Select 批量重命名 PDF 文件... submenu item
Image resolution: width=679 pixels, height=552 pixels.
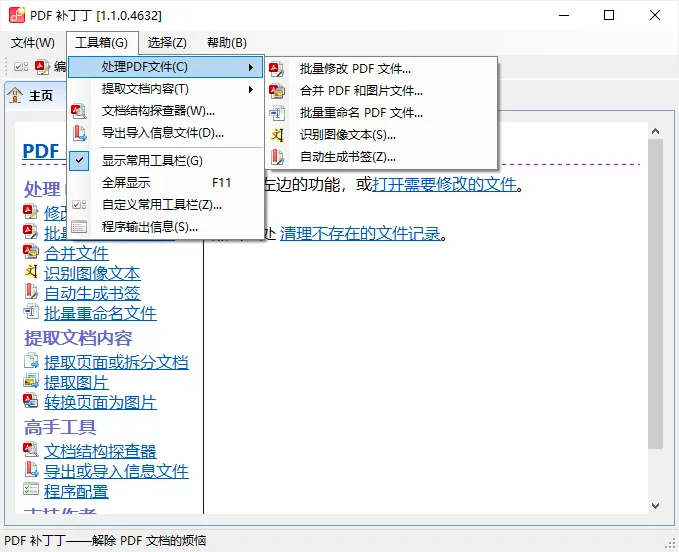point(381,113)
